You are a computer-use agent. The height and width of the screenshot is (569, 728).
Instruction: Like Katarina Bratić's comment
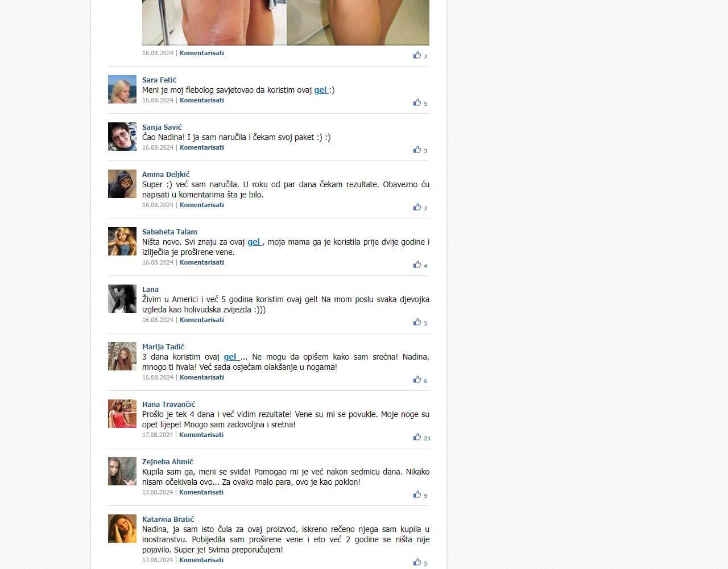417,562
